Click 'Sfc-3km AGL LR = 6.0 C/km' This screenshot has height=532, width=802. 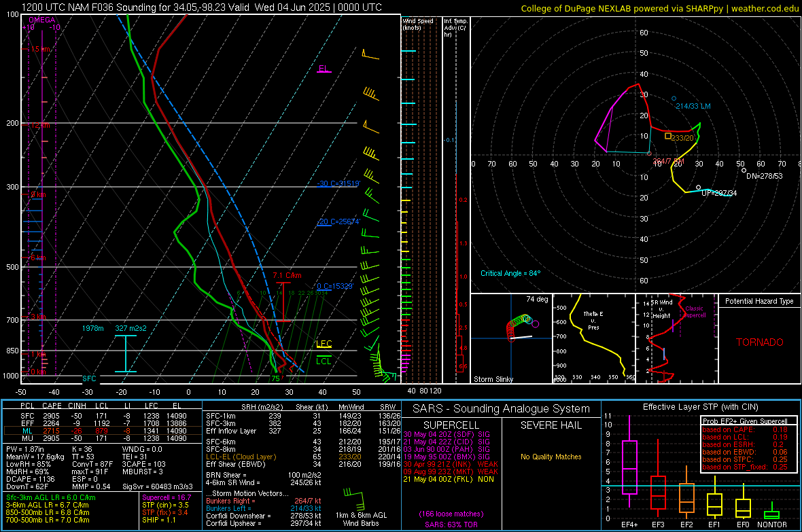(x=51, y=497)
